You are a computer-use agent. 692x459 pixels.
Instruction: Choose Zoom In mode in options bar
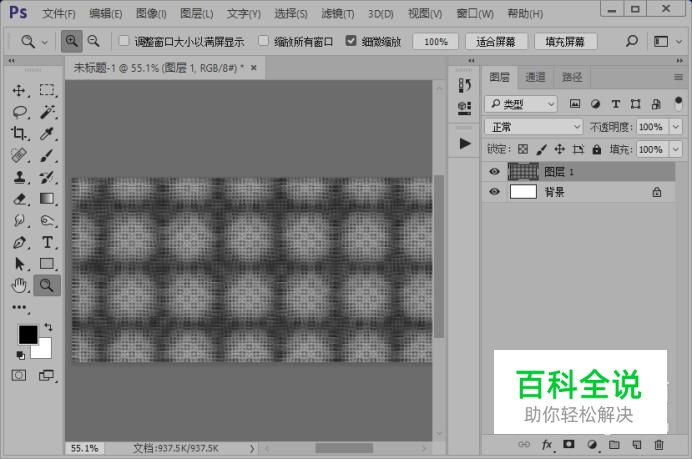(x=71, y=41)
